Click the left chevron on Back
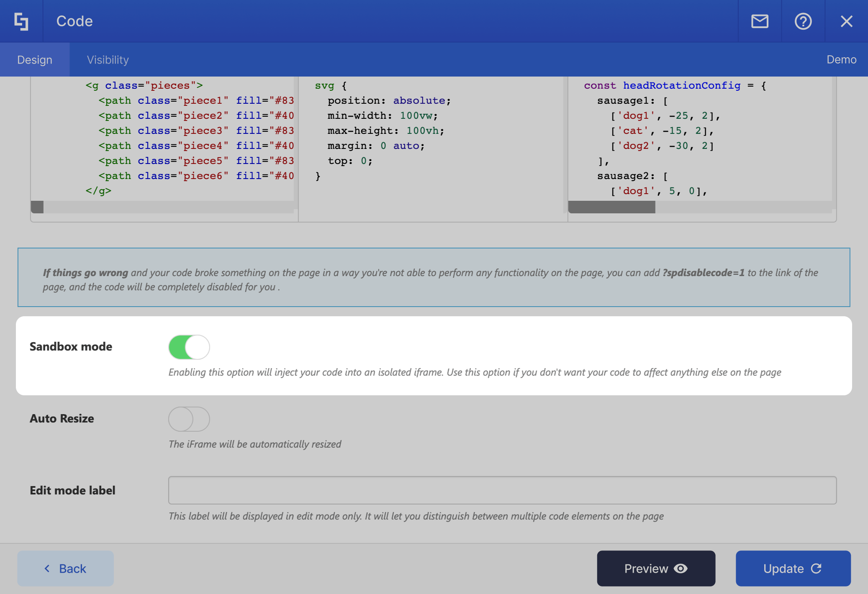868x594 pixels. coord(47,568)
